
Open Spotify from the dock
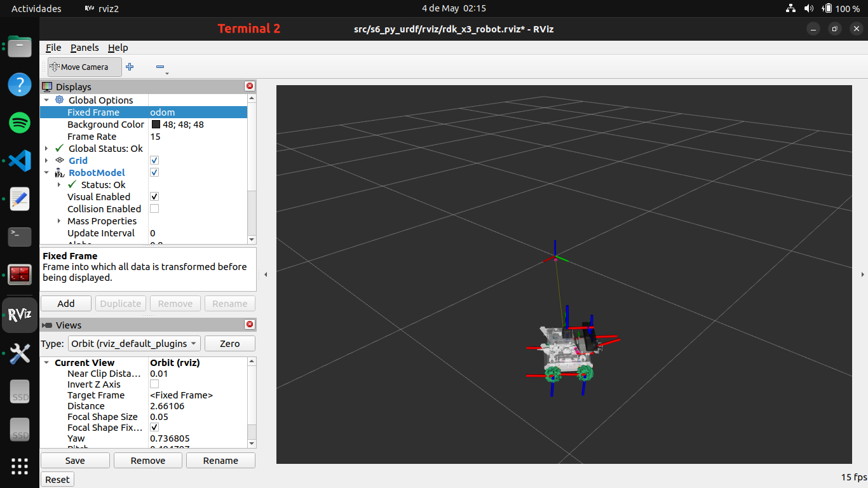(x=20, y=123)
